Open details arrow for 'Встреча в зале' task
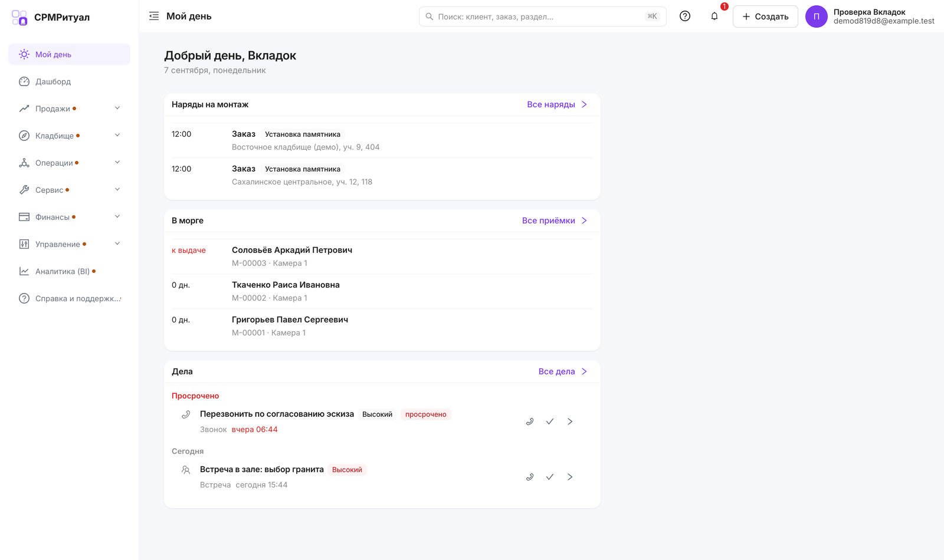 pos(570,477)
